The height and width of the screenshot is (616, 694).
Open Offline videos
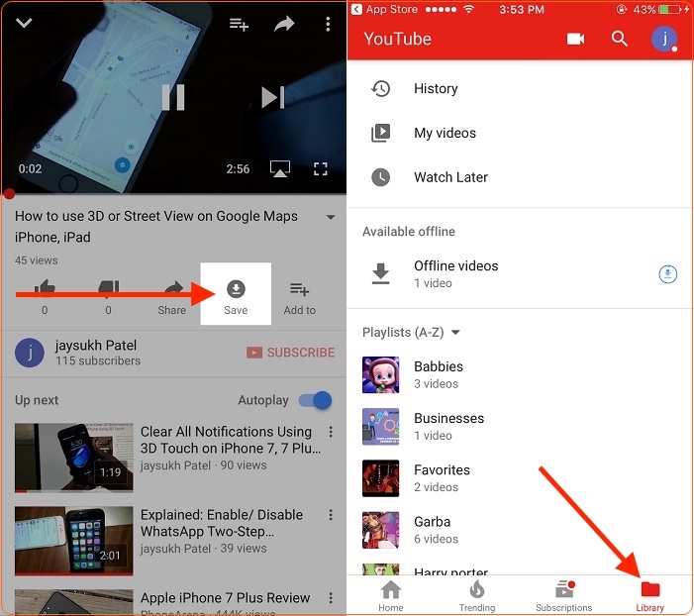point(520,273)
